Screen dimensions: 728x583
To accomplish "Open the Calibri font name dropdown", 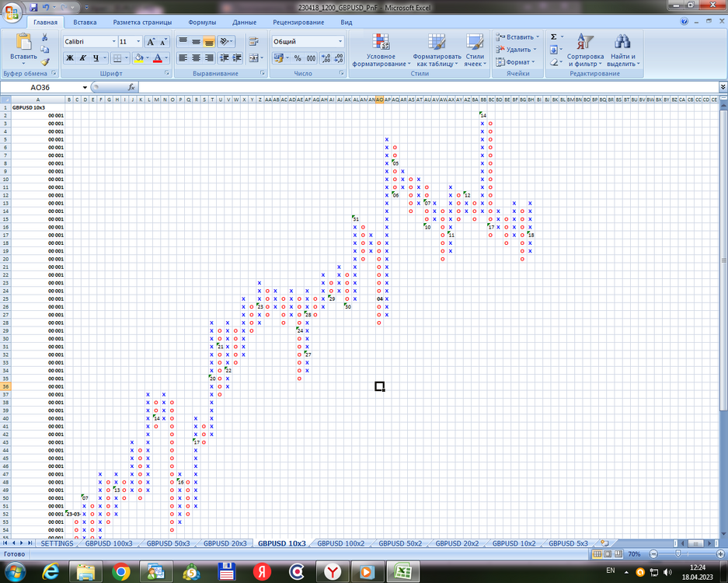I will tap(113, 42).
